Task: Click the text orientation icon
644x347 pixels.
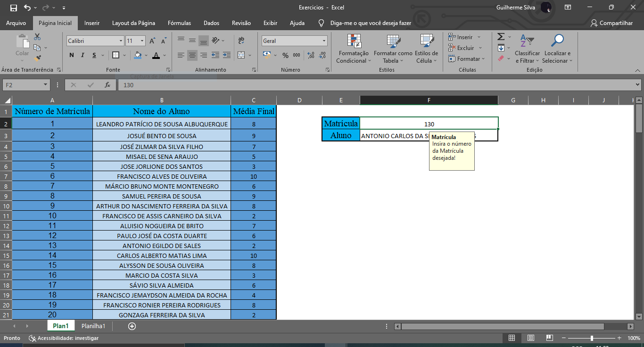Action: [x=215, y=41]
